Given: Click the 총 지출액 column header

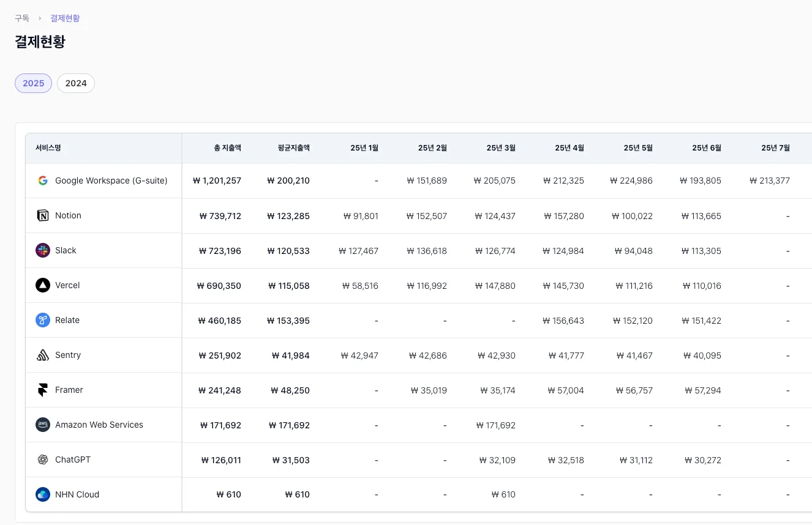Looking at the screenshot, I should tap(227, 148).
